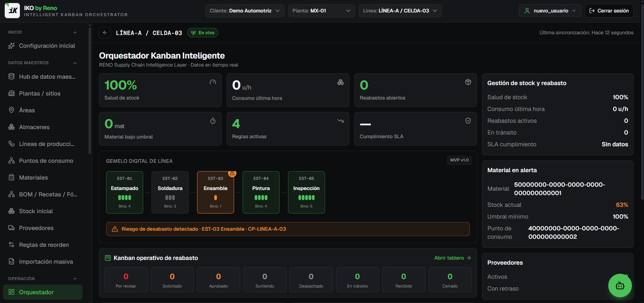
Task: Click the Por revisar kanban counter
Action: click(x=126, y=279)
